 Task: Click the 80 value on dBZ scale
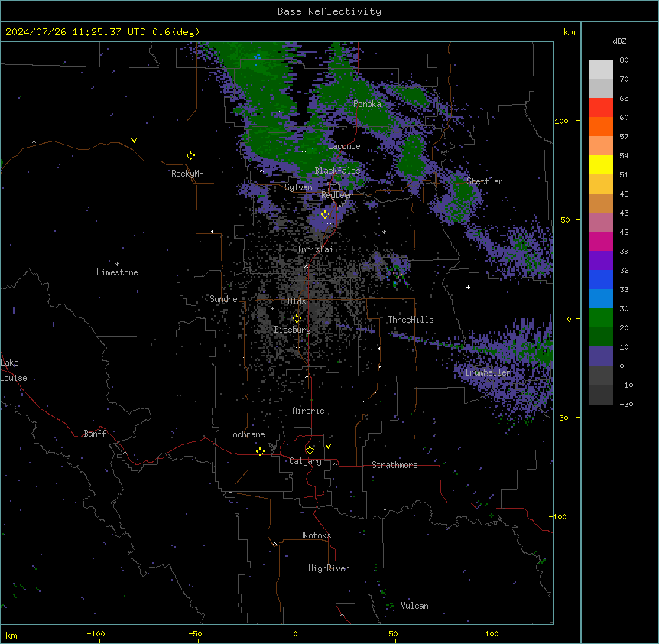click(624, 60)
